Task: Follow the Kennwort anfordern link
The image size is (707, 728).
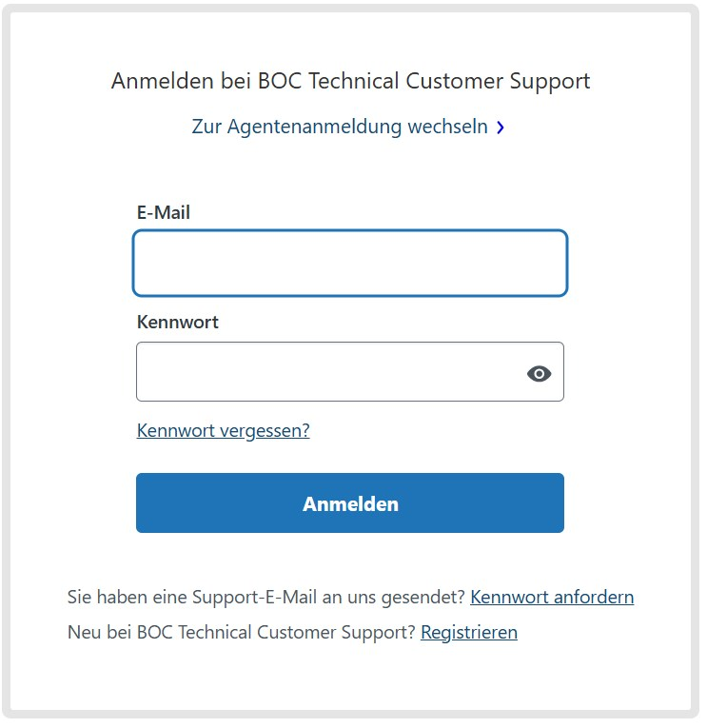Action: (x=552, y=597)
